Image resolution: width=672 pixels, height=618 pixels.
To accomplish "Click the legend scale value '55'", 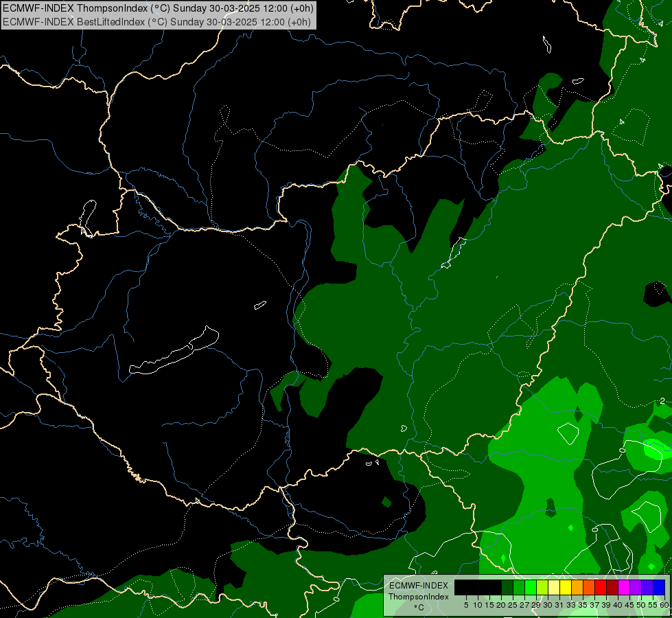I will (652, 605).
